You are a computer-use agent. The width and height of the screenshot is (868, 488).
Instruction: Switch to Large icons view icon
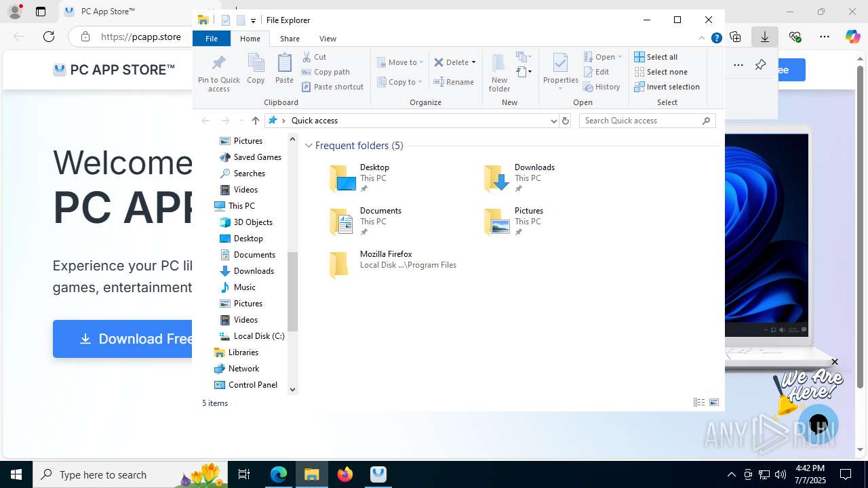[x=714, y=403]
